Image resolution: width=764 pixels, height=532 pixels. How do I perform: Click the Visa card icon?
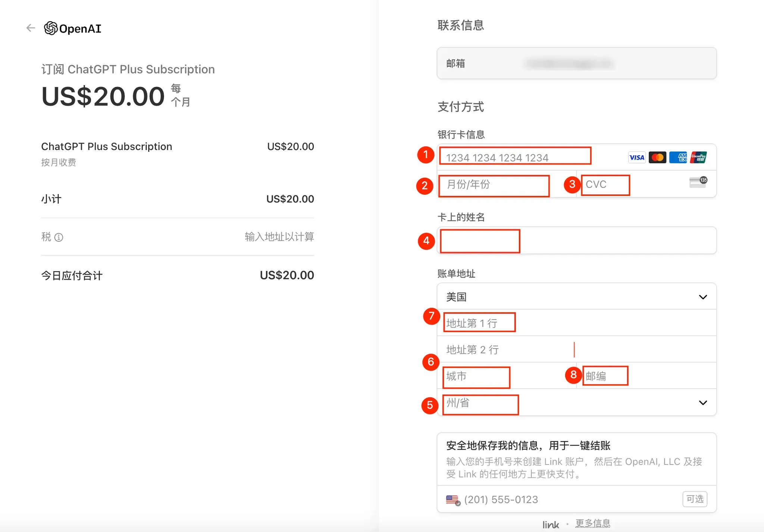(637, 157)
